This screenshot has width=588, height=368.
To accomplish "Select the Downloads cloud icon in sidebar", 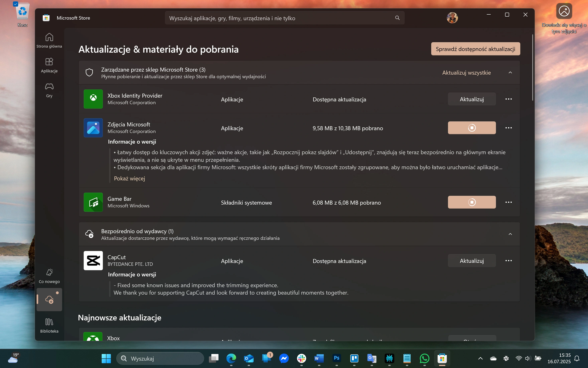I will tap(49, 300).
